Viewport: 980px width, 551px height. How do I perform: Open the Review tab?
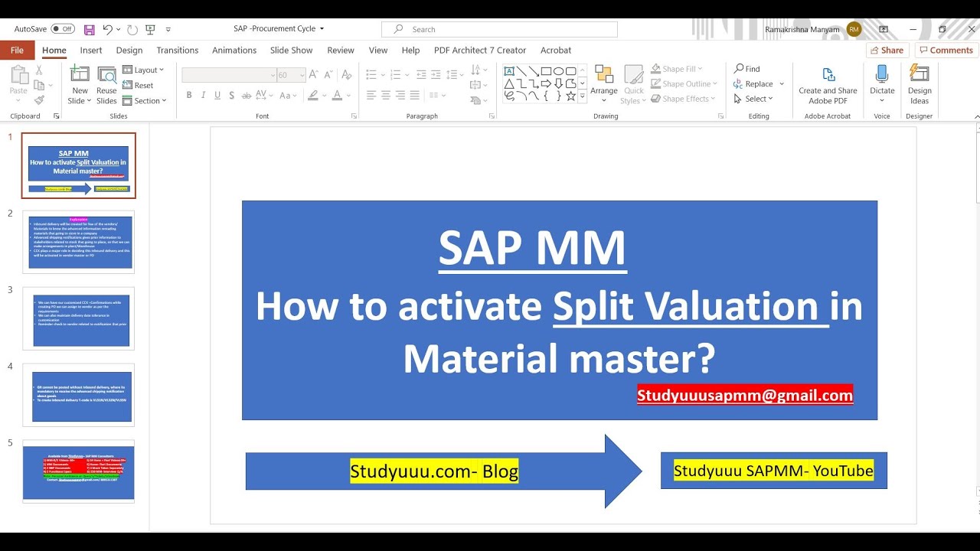341,51
